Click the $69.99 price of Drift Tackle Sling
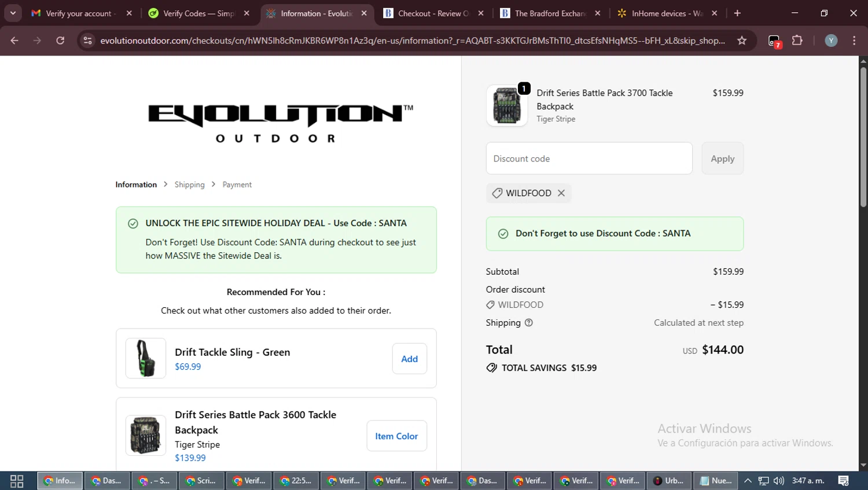This screenshot has width=868, height=490. coord(188,367)
